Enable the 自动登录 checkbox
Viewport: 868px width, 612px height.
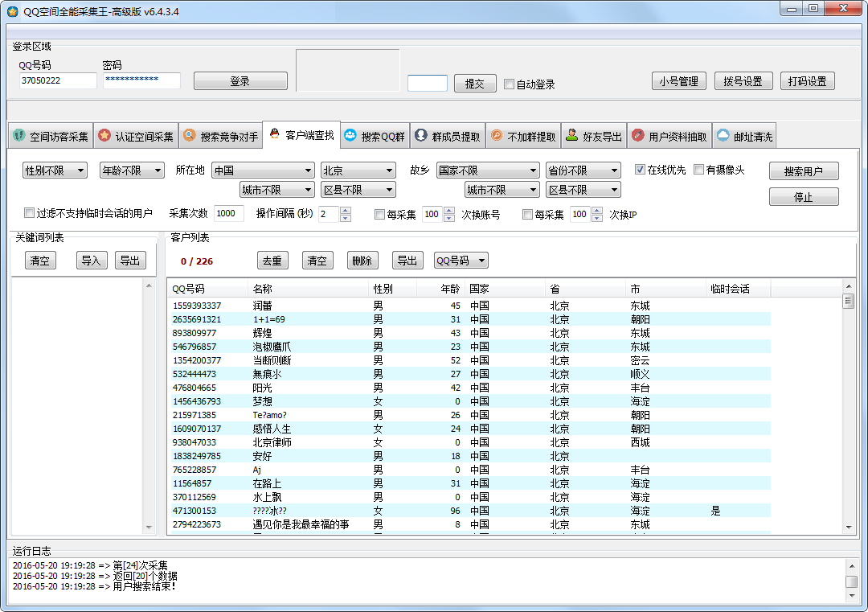[509, 84]
